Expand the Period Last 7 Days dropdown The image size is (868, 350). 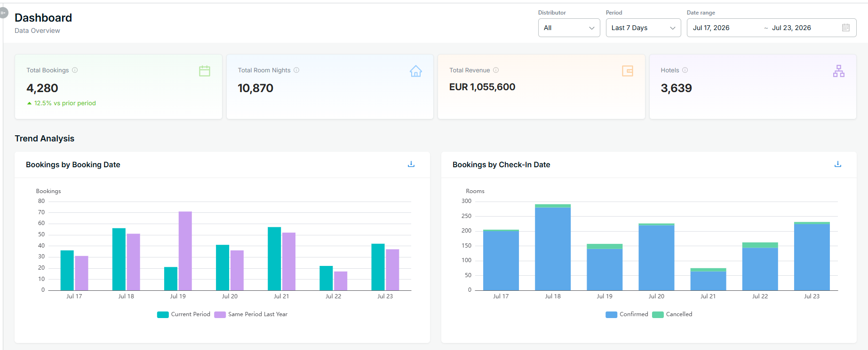(644, 28)
